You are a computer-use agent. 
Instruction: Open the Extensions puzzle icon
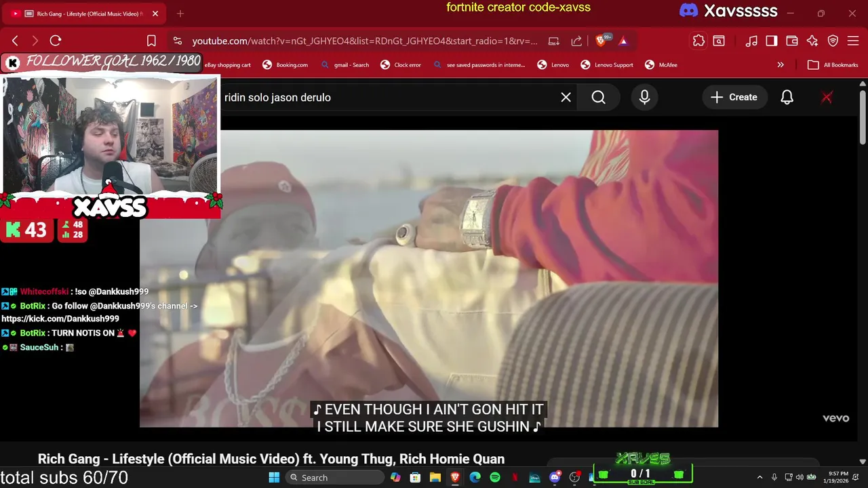[x=698, y=41]
